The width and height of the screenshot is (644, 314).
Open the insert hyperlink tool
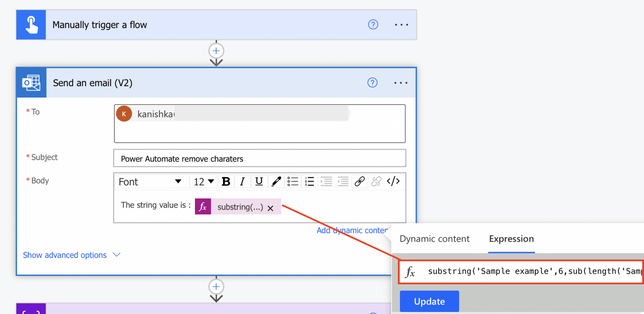click(360, 181)
